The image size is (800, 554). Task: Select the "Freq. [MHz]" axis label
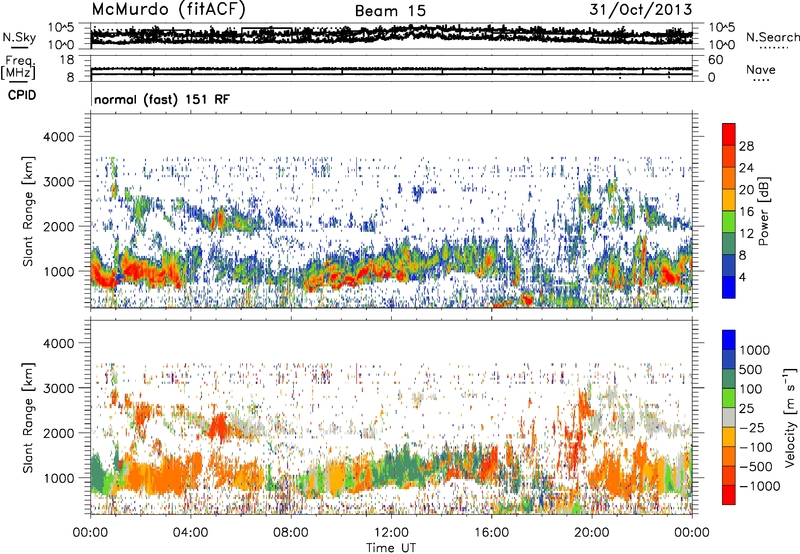pyautogui.click(x=18, y=67)
